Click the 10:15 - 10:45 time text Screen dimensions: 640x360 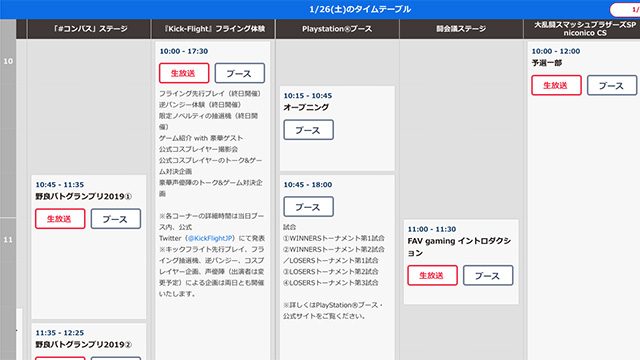pyautogui.click(x=308, y=96)
